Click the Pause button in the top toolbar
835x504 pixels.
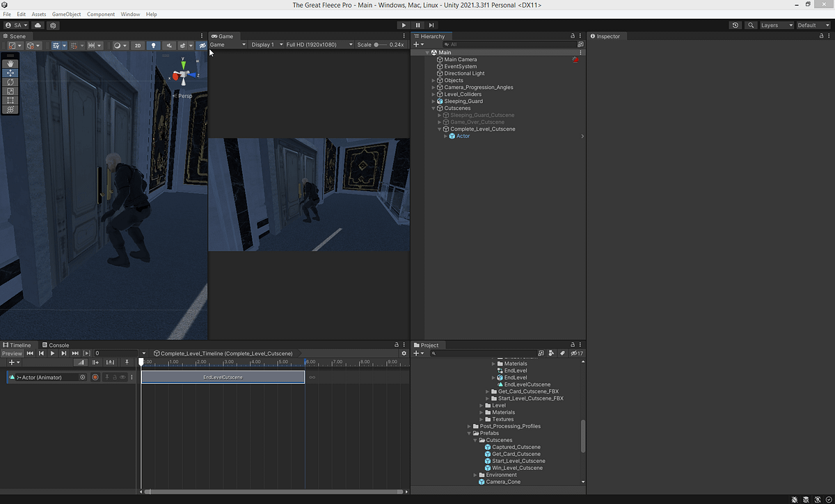coord(417,24)
